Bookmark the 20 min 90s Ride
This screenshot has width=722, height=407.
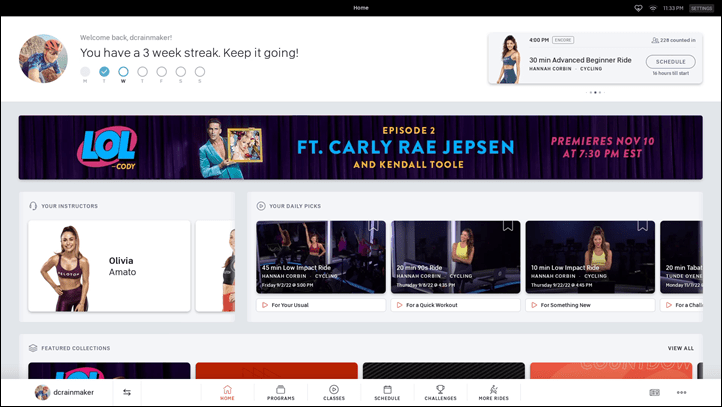[x=508, y=226]
